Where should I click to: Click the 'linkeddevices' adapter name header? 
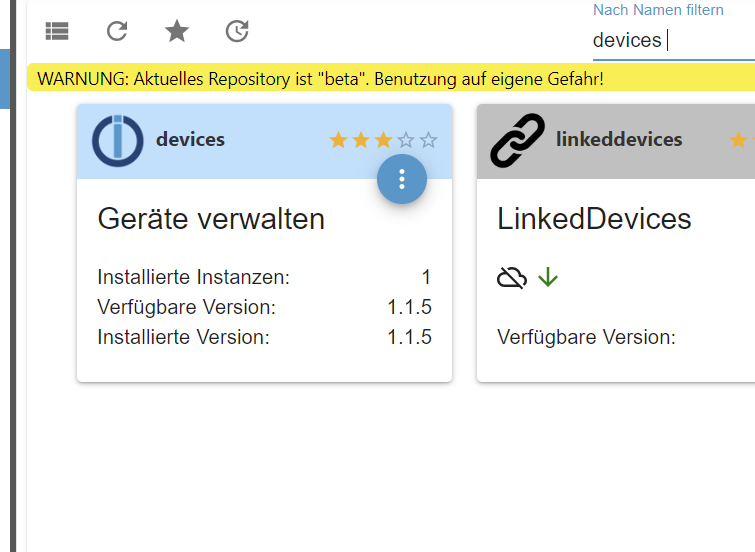(619, 140)
